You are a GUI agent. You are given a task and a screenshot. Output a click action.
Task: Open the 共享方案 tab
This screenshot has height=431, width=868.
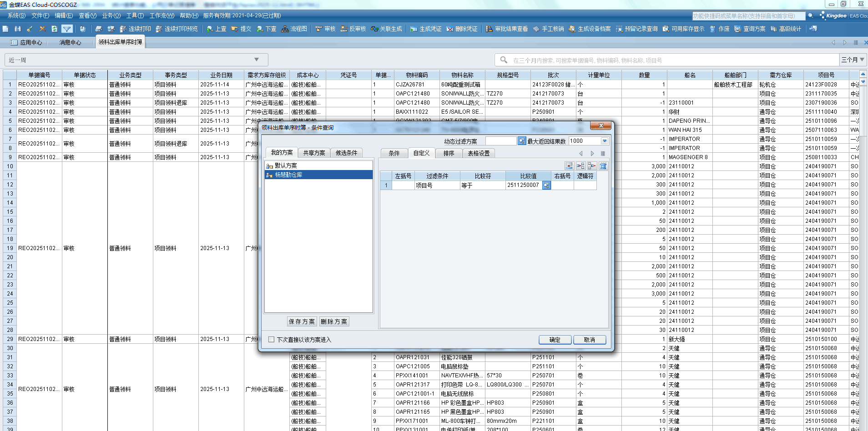click(x=314, y=153)
